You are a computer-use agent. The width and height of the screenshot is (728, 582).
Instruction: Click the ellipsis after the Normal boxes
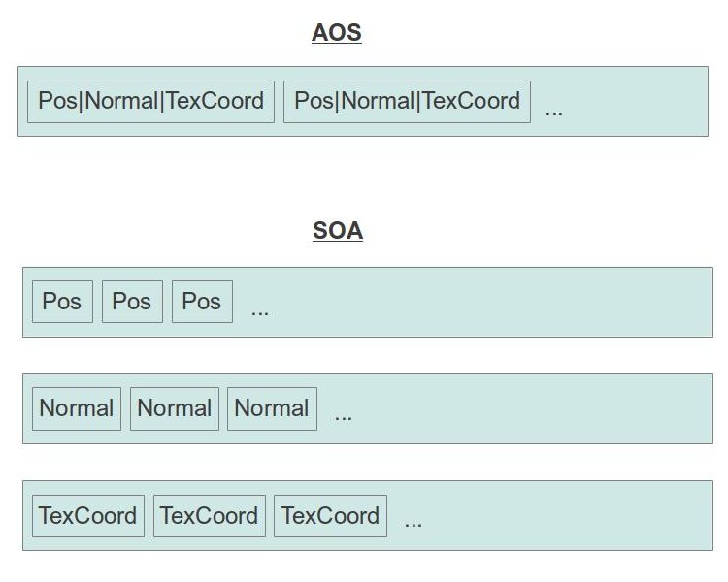point(344,417)
